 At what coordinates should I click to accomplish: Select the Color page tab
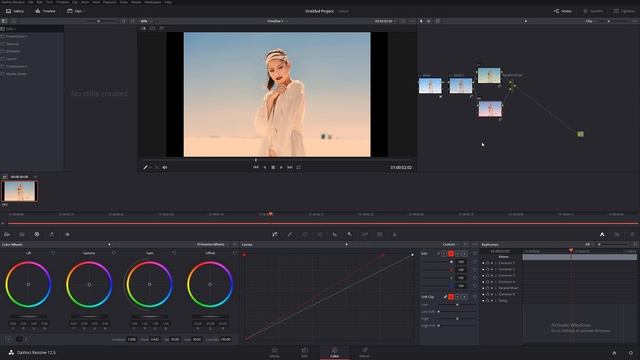(x=334, y=353)
